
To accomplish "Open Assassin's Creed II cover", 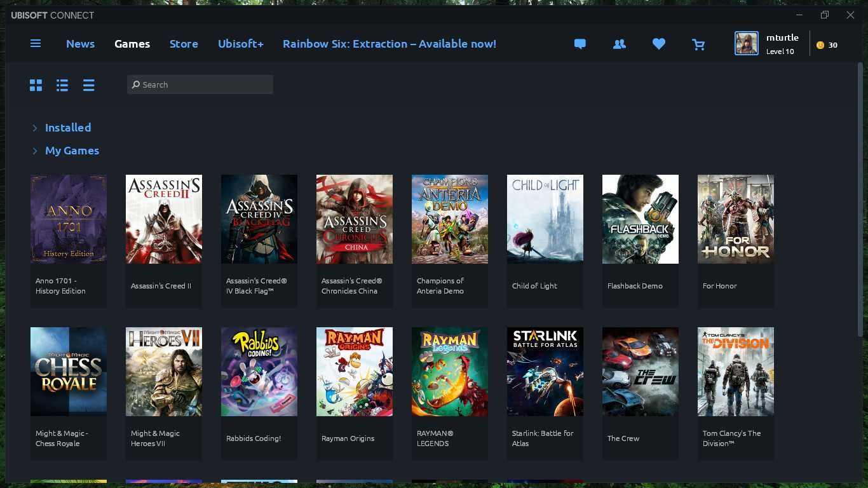I will point(164,219).
